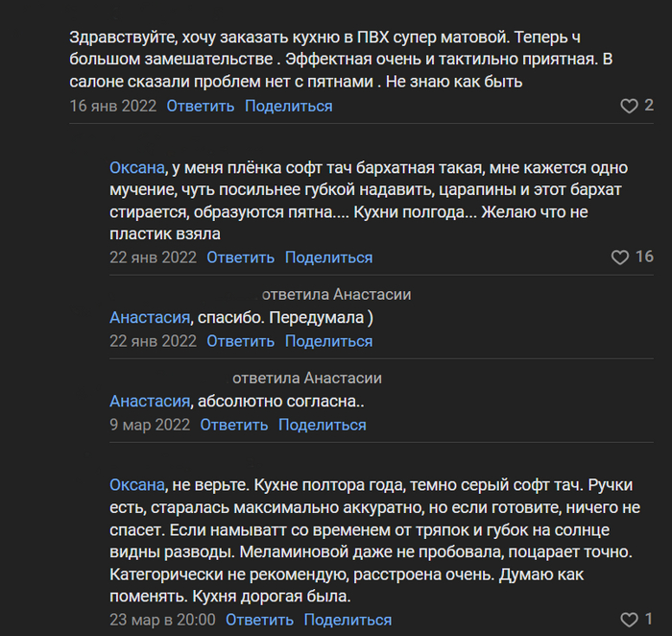Screen dimensions: 672x636
Task: Click Поделиться under the 16-likes comment
Action: [x=328, y=257]
